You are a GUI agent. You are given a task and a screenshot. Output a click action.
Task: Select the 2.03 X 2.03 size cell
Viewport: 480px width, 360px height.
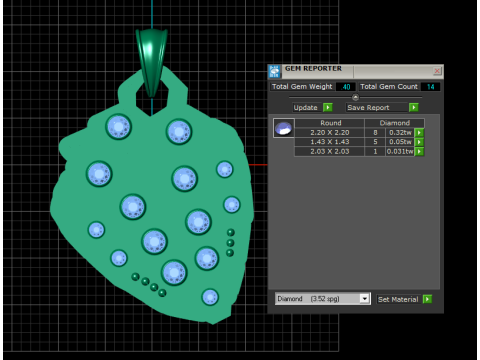click(330, 151)
